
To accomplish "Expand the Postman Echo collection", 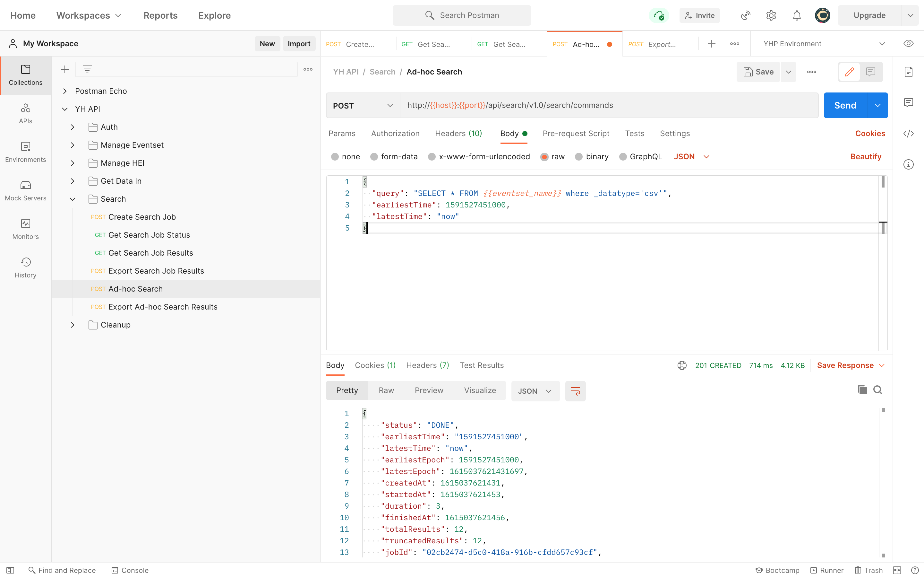I will tap(65, 91).
